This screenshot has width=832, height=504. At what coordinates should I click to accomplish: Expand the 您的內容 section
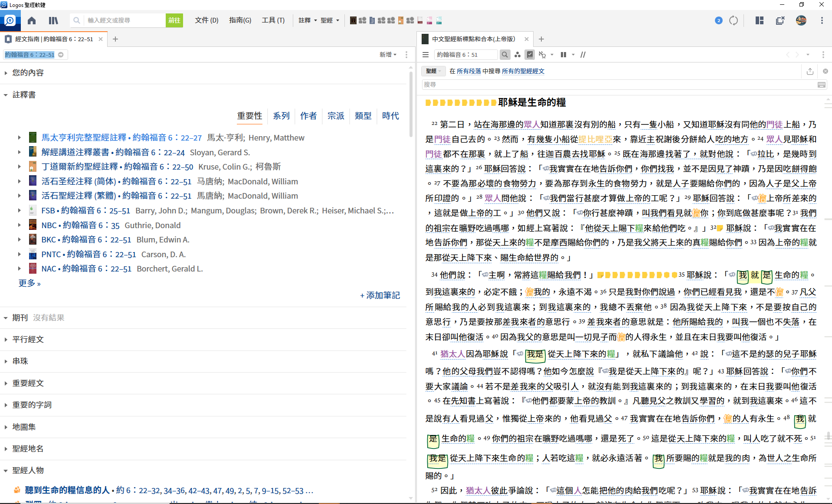6,72
